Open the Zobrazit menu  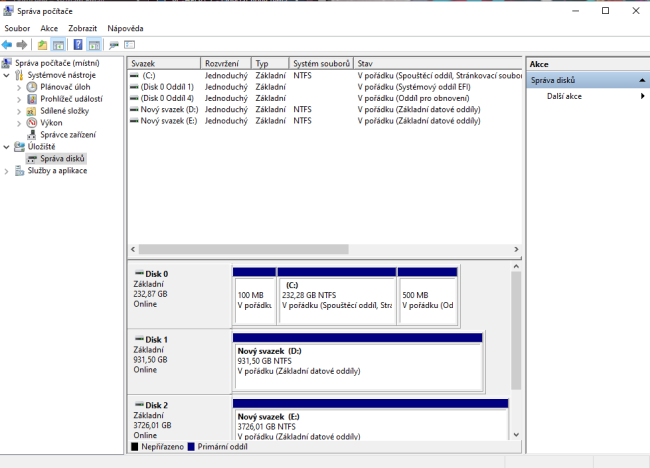82,28
